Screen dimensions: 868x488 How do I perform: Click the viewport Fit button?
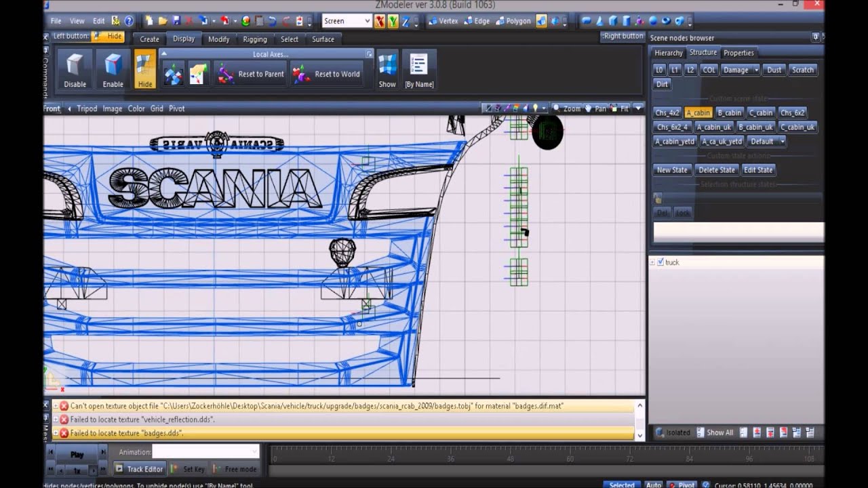620,108
